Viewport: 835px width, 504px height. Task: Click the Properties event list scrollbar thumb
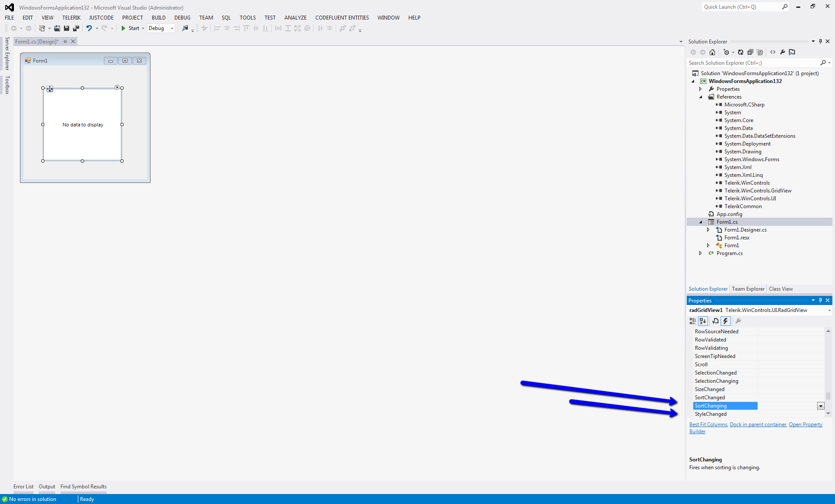coord(828,396)
